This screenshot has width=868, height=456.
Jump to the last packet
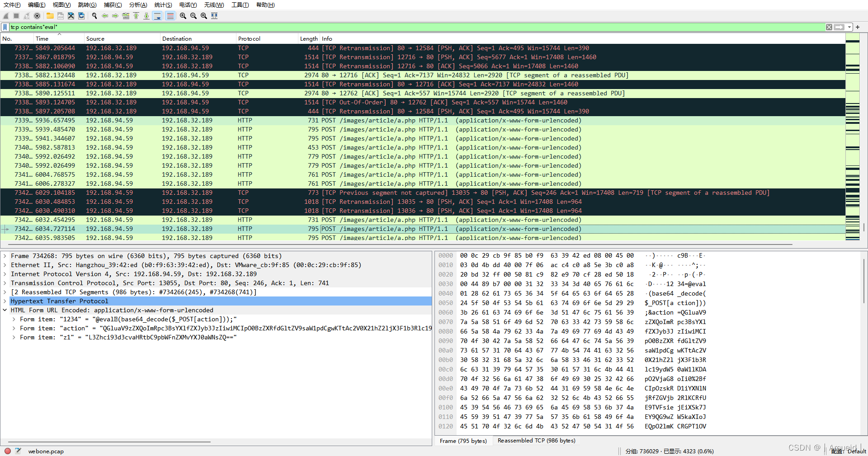pyautogui.click(x=146, y=16)
